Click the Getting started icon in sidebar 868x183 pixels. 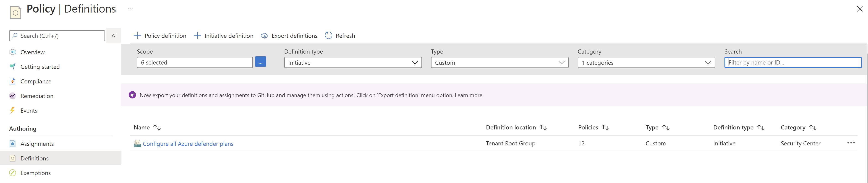tap(13, 67)
